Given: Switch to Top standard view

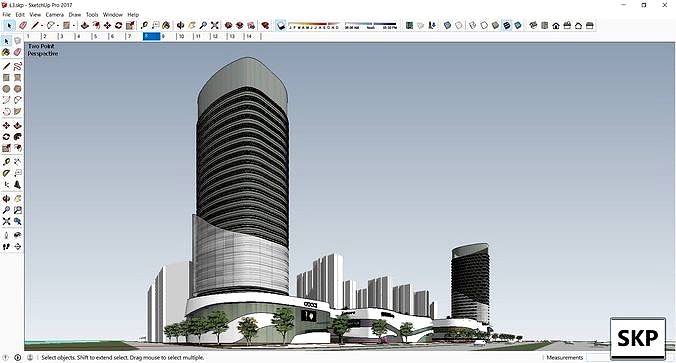Looking at the screenshot, I should [545, 26].
